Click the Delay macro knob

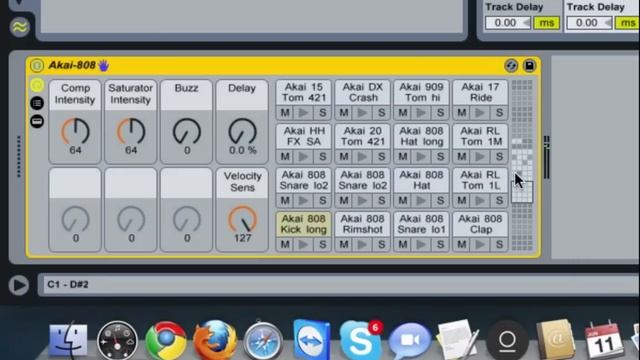(x=242, y=131)
